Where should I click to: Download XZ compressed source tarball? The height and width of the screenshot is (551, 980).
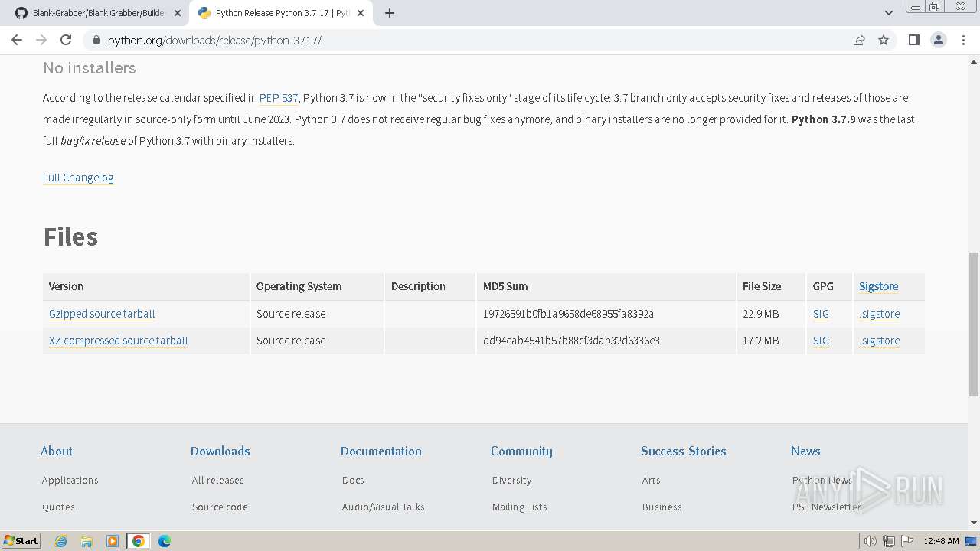118,341
